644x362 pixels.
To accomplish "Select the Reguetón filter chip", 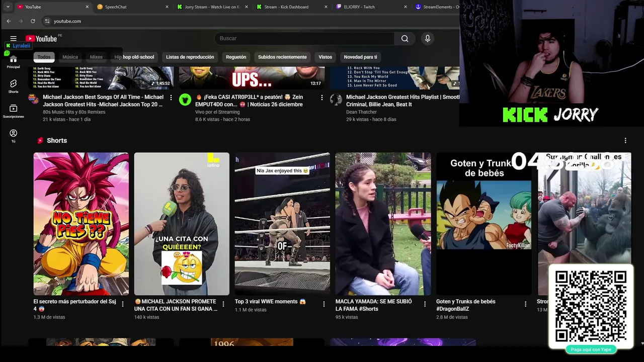I will (x=236, y=57).
